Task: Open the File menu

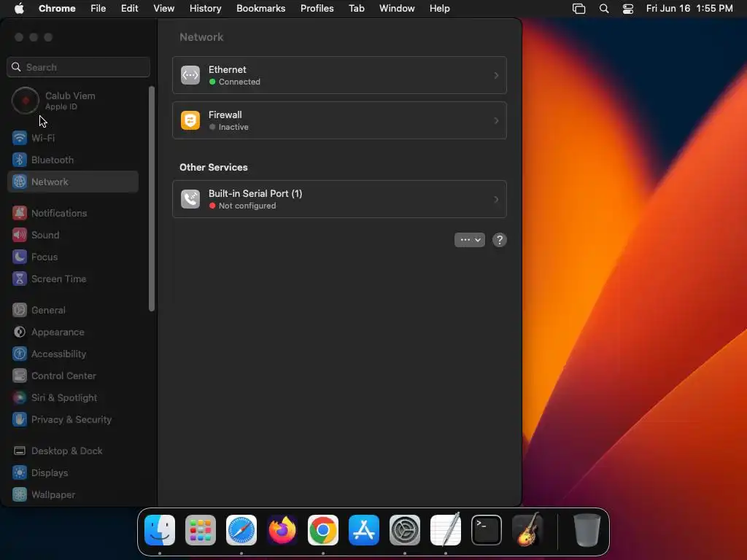Action: pyautogui.click(x=98, y=9)
